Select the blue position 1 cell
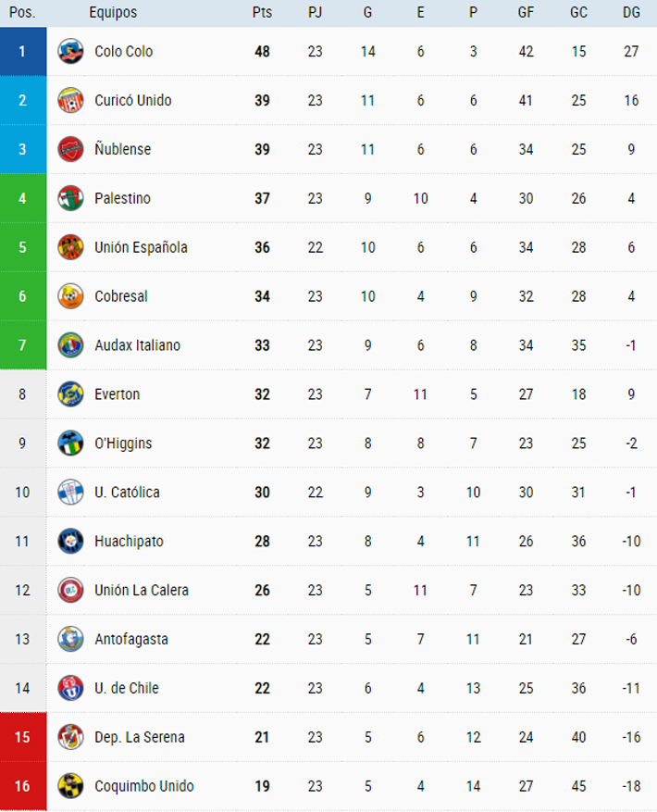This screenshot has height=812, width=657. click(x=23, y=51)
